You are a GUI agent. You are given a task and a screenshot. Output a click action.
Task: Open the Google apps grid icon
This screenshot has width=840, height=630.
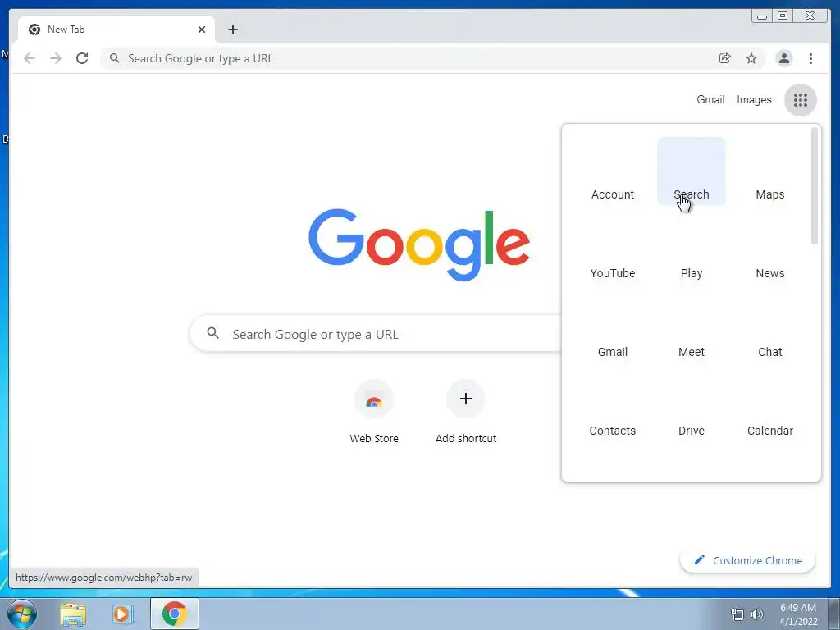tap(801, 99)
